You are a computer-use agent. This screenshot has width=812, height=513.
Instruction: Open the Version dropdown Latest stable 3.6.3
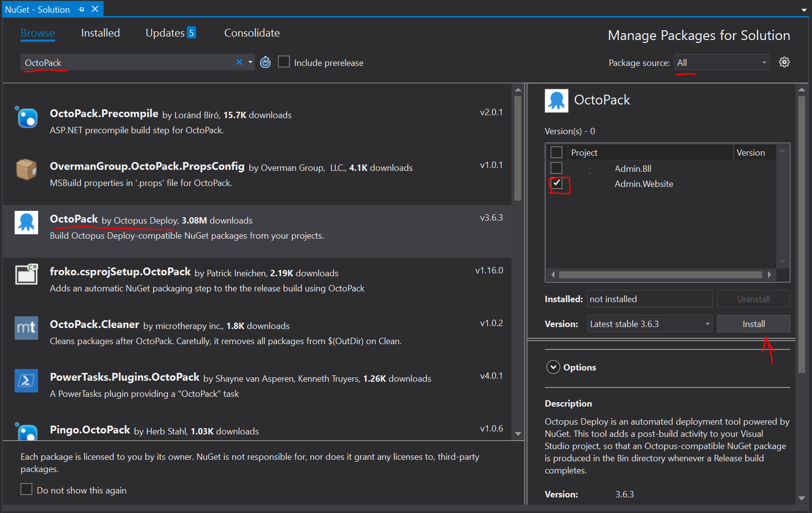650,324
